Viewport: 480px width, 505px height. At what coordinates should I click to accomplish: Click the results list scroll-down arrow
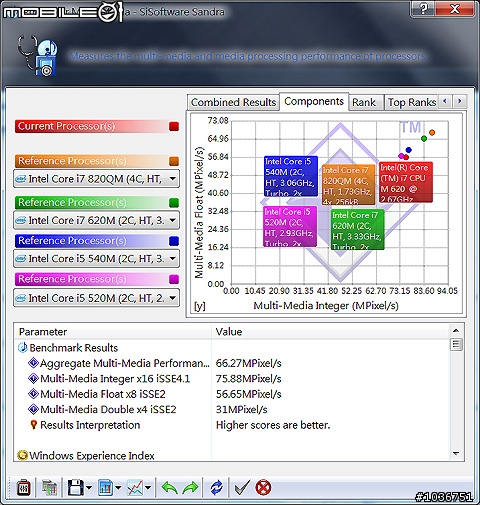pyautogui.click(x=456, y=453)
